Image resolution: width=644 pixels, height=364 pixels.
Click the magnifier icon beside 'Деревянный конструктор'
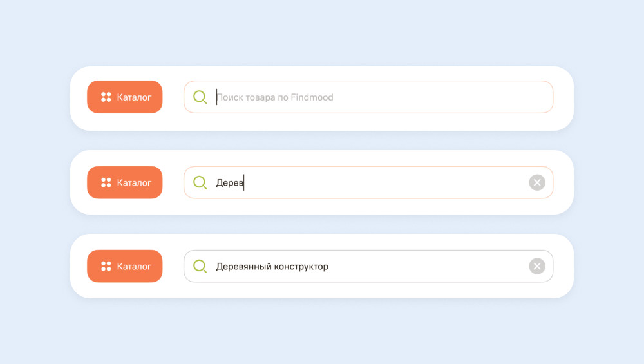pos(200,266)
